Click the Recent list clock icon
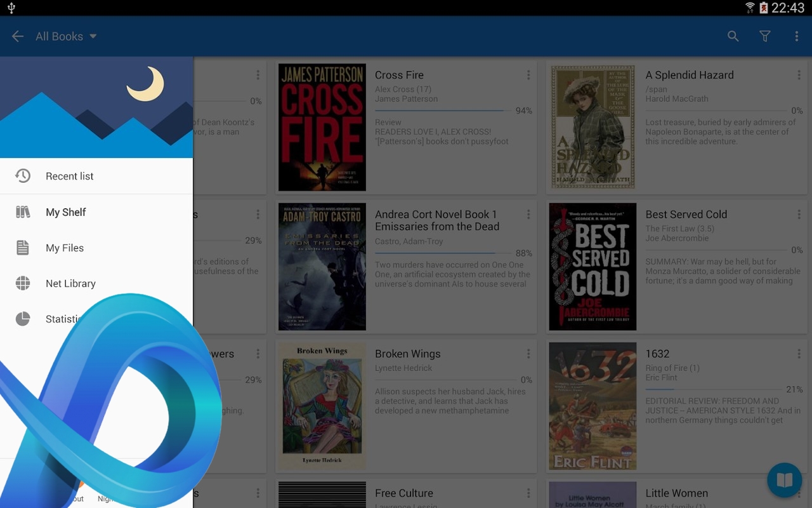This screenshot has width=812, height=508. tap(23, 176)
